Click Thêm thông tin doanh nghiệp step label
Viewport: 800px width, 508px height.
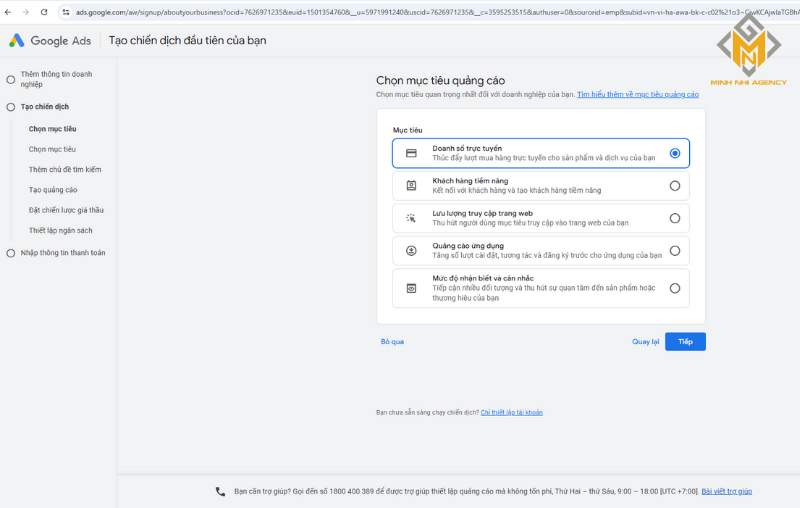(56, 79)
